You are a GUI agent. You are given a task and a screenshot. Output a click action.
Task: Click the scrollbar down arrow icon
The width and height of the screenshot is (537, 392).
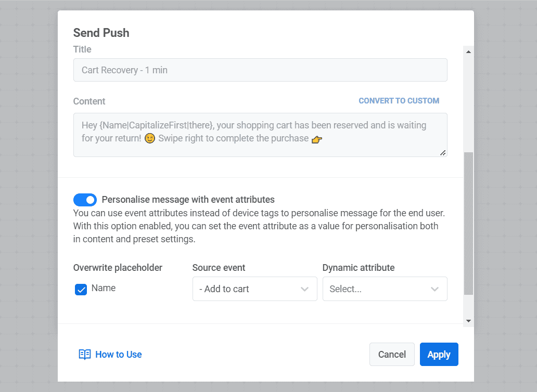468,320
